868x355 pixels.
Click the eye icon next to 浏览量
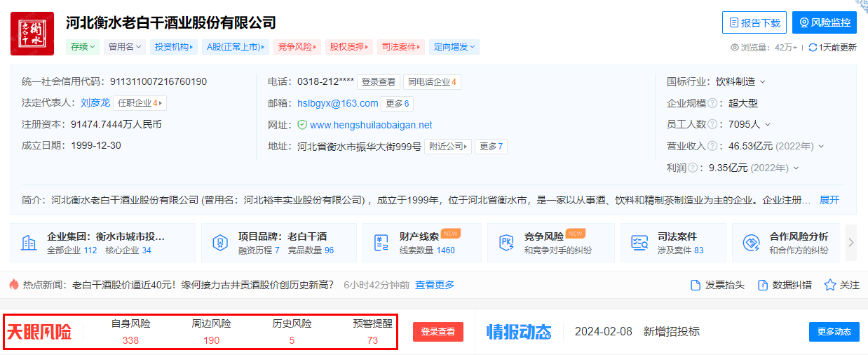pyautogui.click(x=735, y=48)
